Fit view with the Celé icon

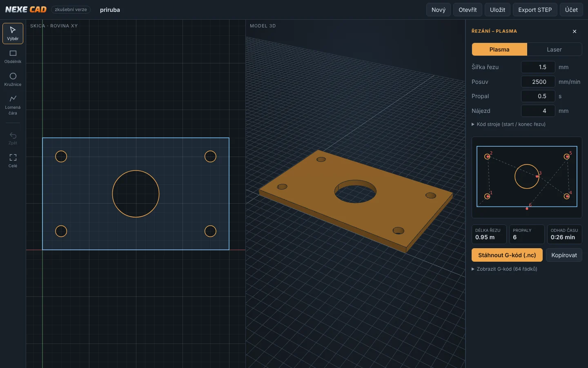tap(13, 161)
